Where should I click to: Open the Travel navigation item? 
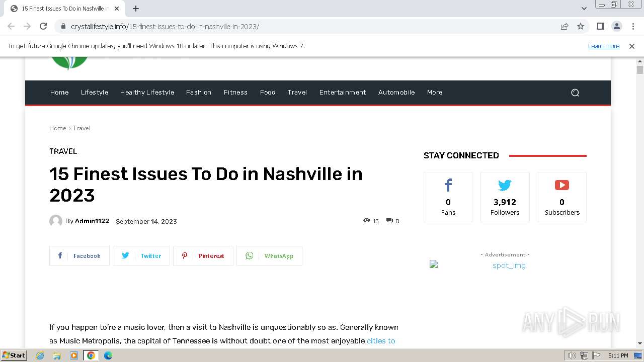297,93
